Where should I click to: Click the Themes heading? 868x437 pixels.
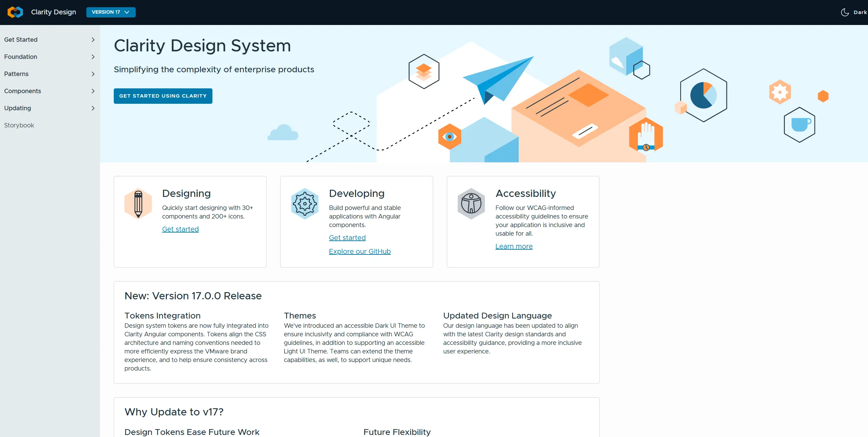300,316
